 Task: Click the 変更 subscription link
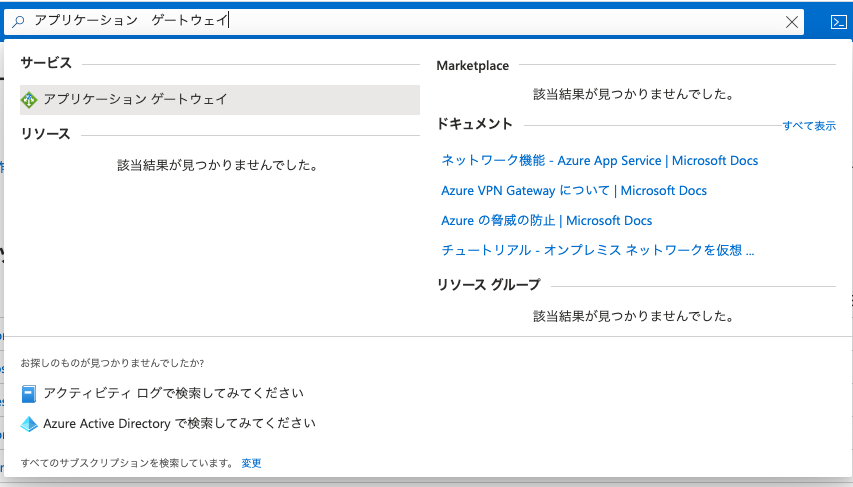(x=251, y=463)
